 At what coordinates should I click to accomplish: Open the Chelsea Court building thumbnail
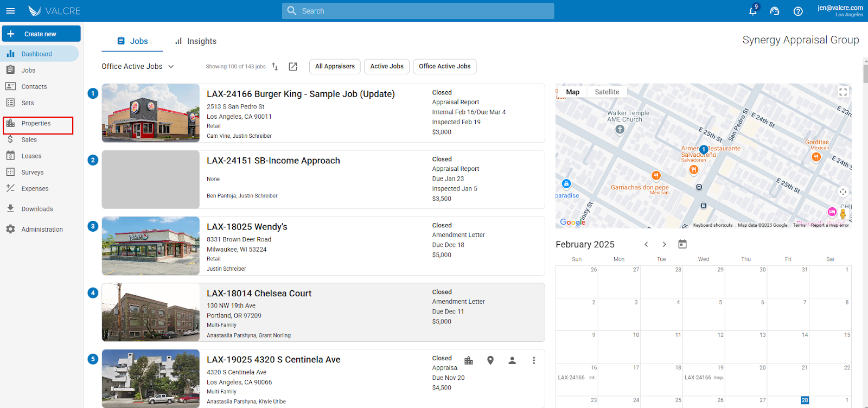[x=151, y=312]
